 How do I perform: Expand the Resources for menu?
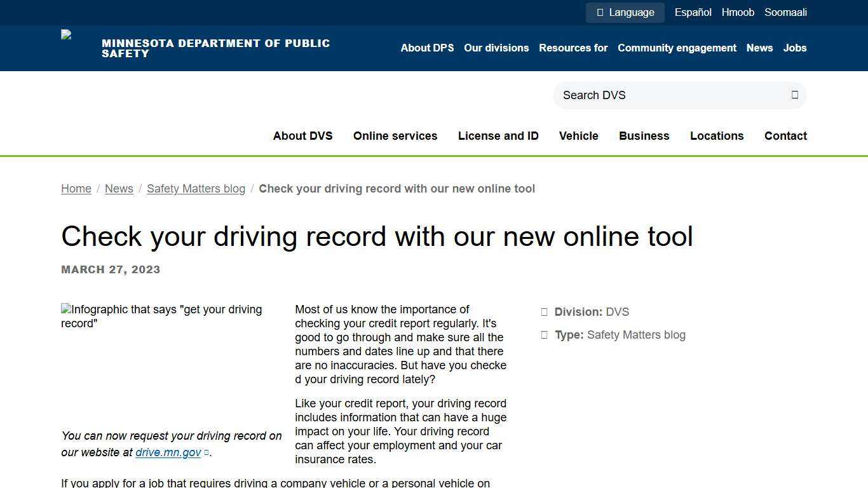pyautogui.click(x=573, y=48)
